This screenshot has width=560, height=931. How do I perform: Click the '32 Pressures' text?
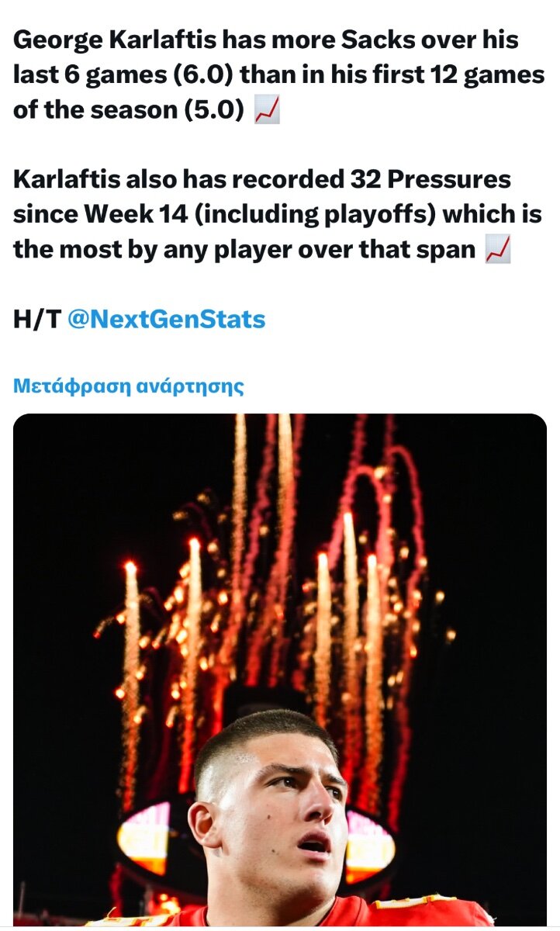click(x=426, y=180)
